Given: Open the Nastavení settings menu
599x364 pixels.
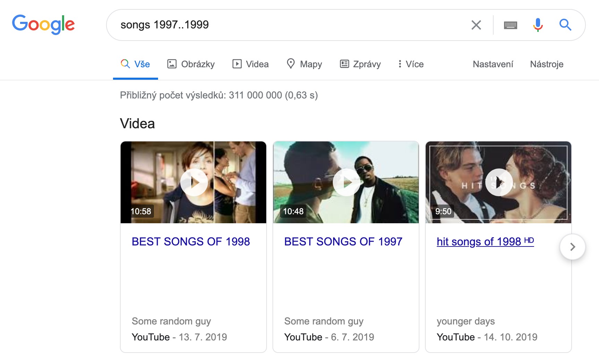Looking at the screenshot, I should (493, 64).
